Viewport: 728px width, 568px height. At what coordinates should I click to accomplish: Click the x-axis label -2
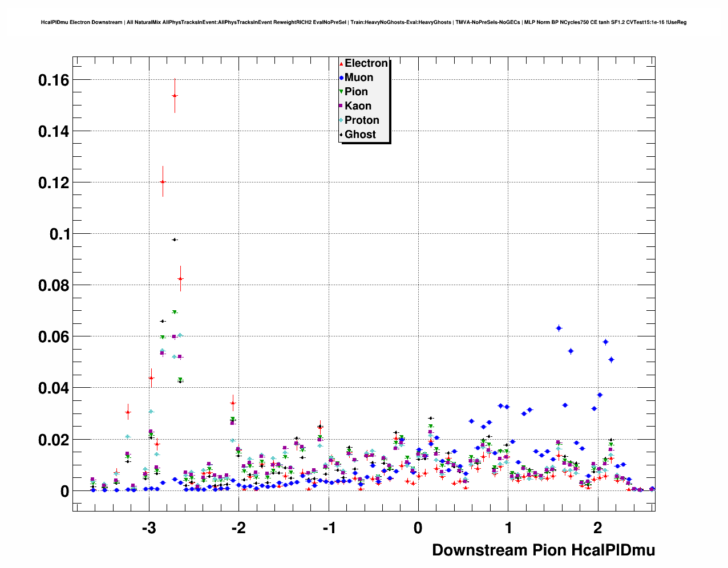pos(238,528)
